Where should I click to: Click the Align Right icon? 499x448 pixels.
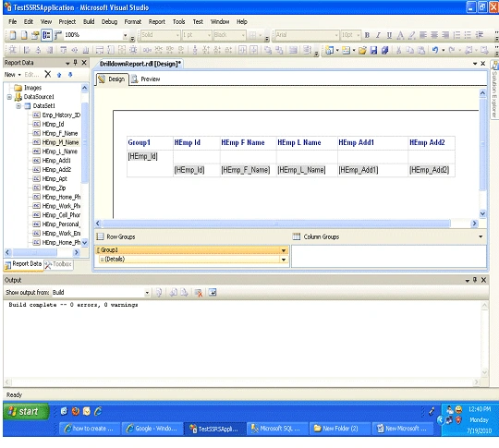click(x=445, y=35)
